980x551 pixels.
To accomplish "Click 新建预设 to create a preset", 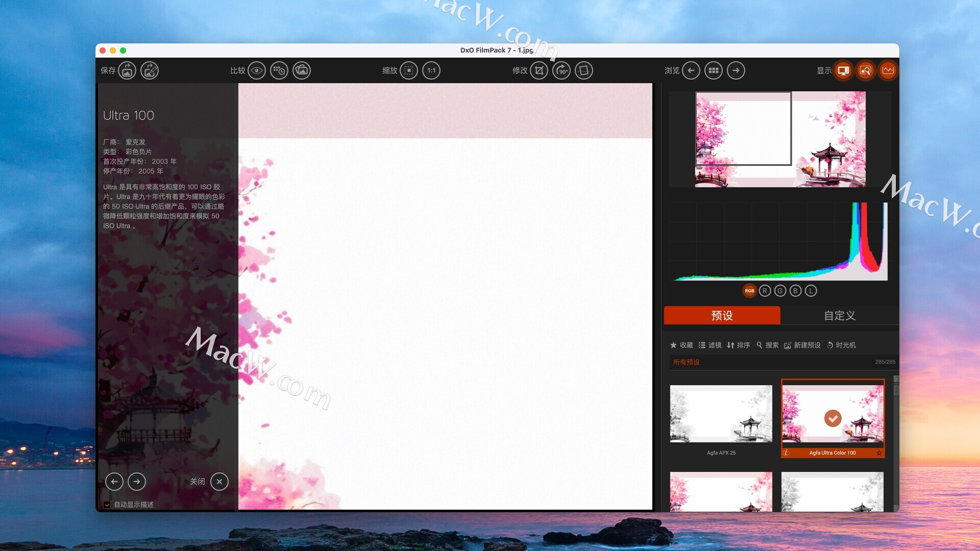I will pyautogui.click(x=802, y=345).
